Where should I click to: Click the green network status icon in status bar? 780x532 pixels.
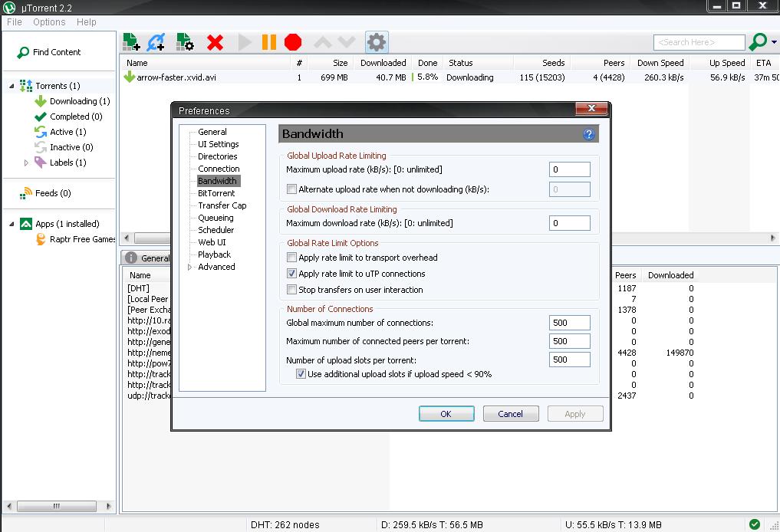coord(755,524)
